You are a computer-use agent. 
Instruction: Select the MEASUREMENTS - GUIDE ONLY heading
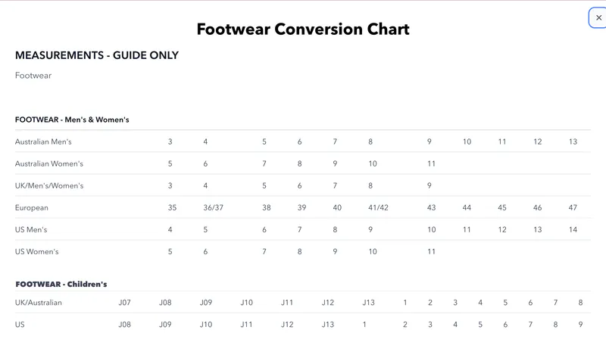[x=97, y=55]
